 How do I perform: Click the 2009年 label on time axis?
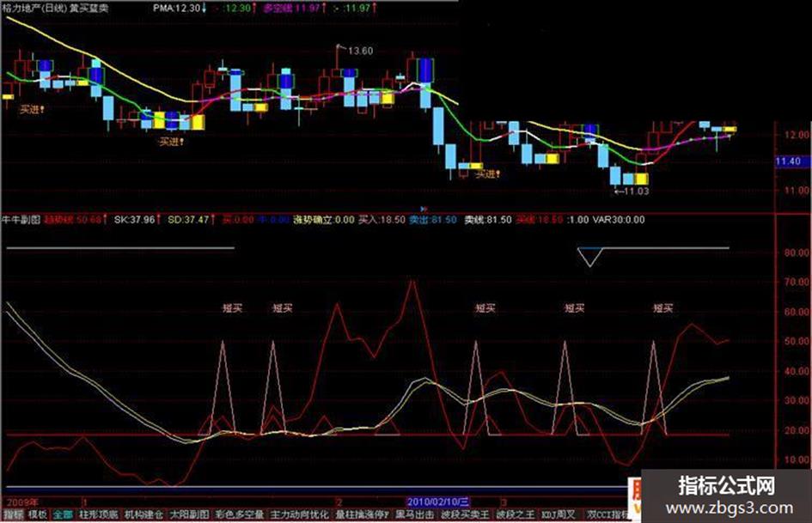[x=21, y=502]
